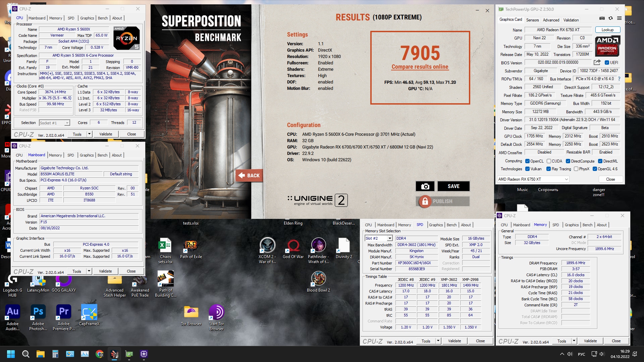
Task: Expand Tools dropdown arrow in CPU-Z CPU window
Action: (x=89, y=134)
